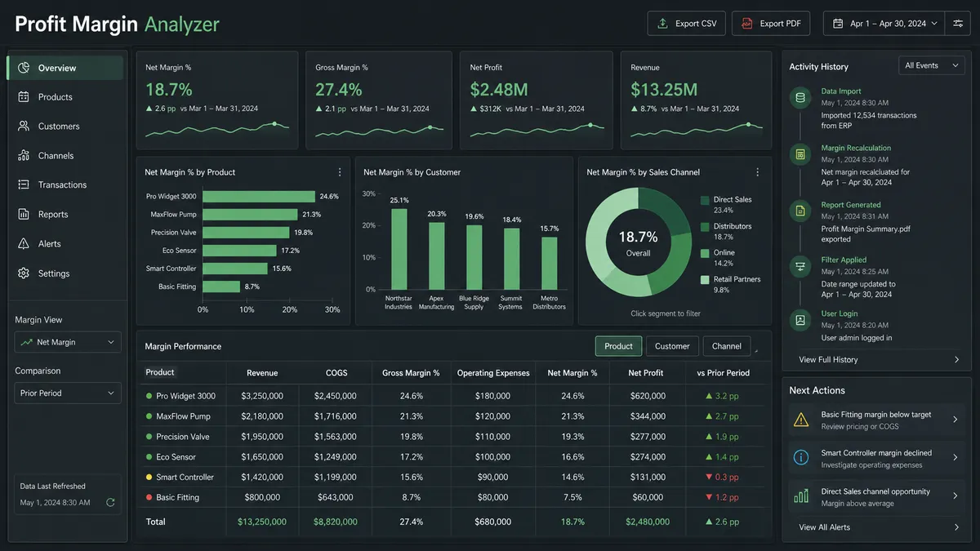Click the User Login activity icon
Screen dimensions: 980x551
pos(800,319)
